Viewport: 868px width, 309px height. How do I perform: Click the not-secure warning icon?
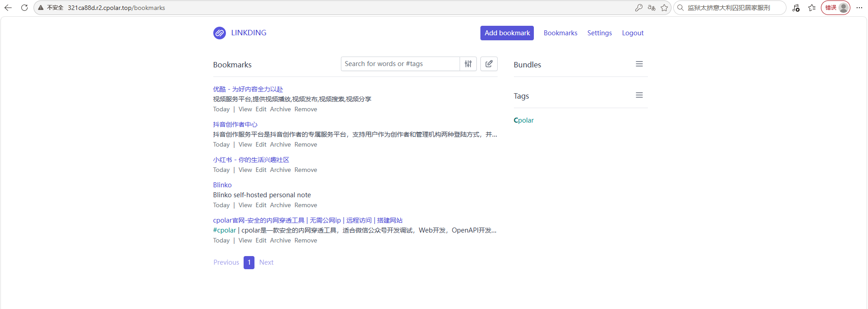41,8
